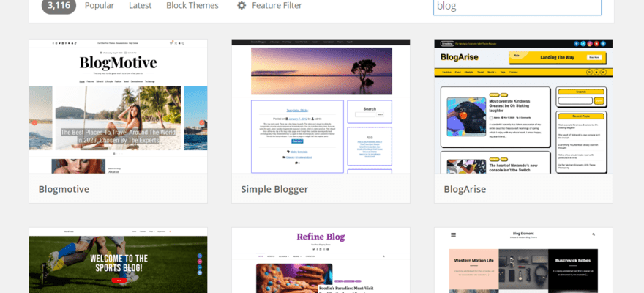
Task: Open the Block Themes tab
Action: point(192,6)
